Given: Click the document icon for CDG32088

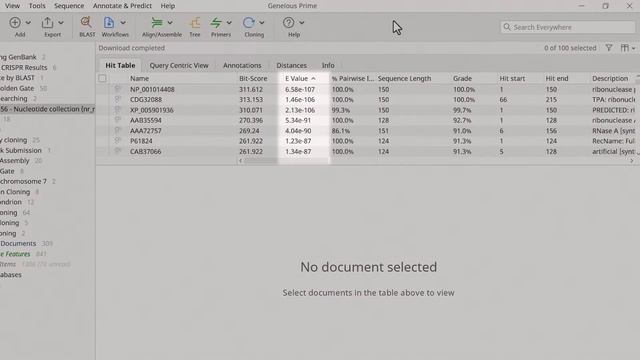Looking at the screenshot, I should tap(118, 99).
